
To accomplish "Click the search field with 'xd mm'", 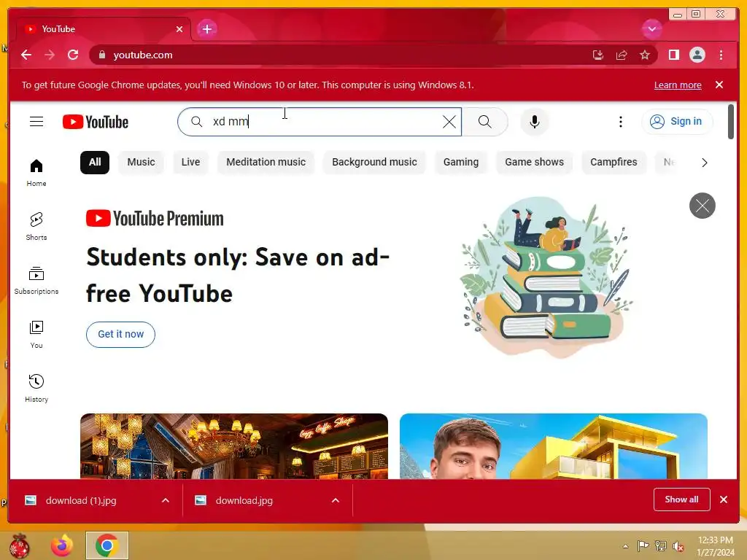I will (x=320, y=122).
